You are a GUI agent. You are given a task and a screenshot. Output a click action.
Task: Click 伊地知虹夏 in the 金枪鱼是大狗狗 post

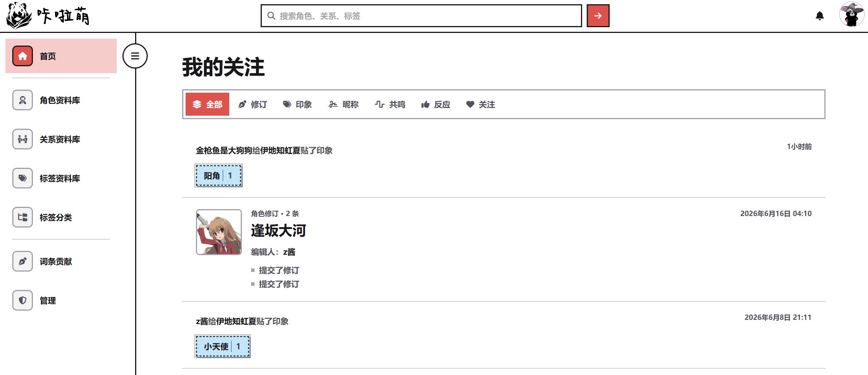tap(280, 151)
